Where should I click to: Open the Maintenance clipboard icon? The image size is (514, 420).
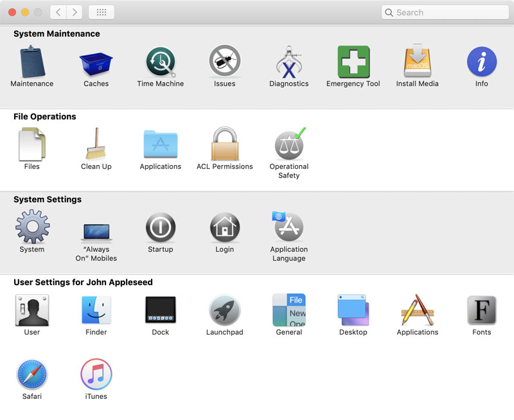click(x=31, y=62)
